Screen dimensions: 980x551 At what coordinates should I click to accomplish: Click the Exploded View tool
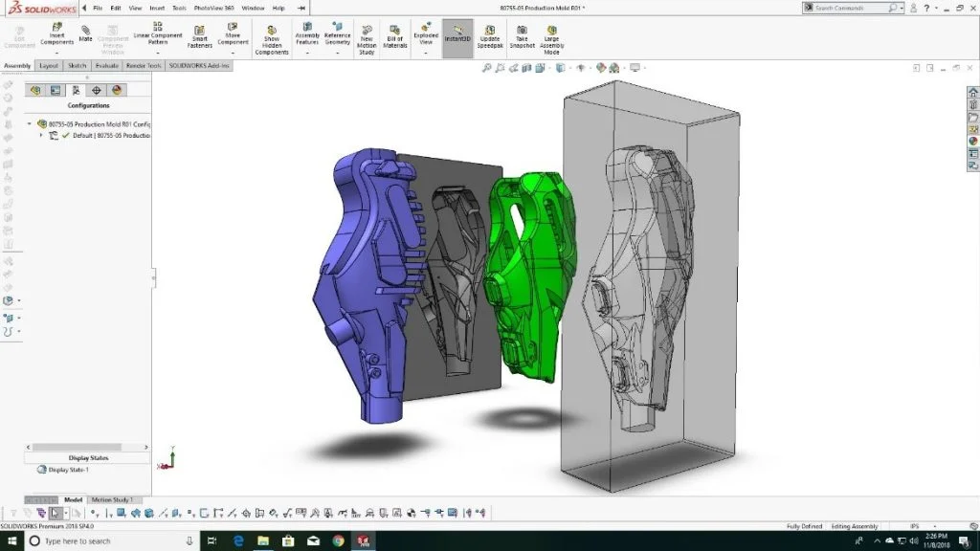click(x=426, y=36)
